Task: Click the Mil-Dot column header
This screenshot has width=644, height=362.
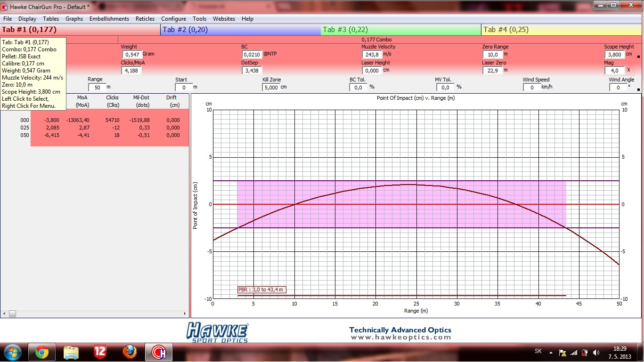Action: click(141, 101)
